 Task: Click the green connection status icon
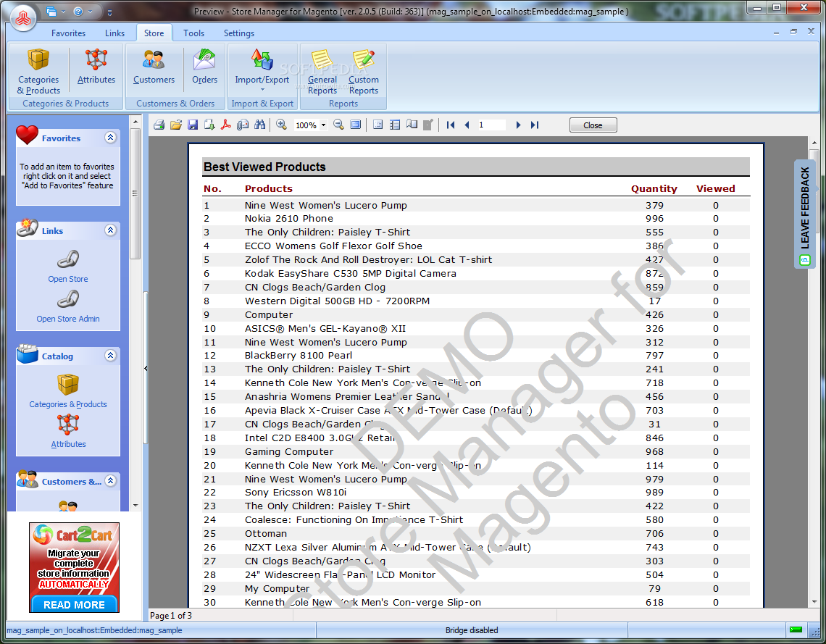pos(796,630)
